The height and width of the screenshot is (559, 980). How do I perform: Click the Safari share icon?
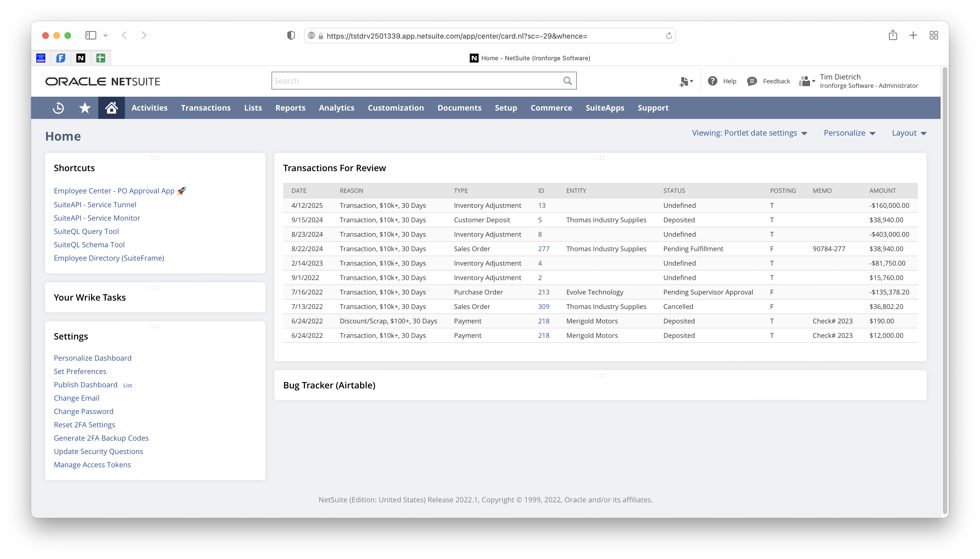coord(893,35)
